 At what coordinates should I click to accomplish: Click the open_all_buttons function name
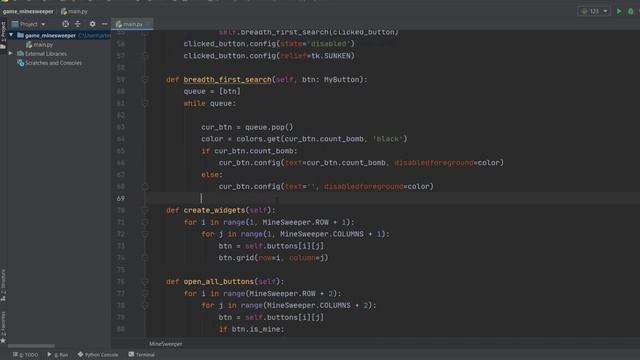[218, 282]
